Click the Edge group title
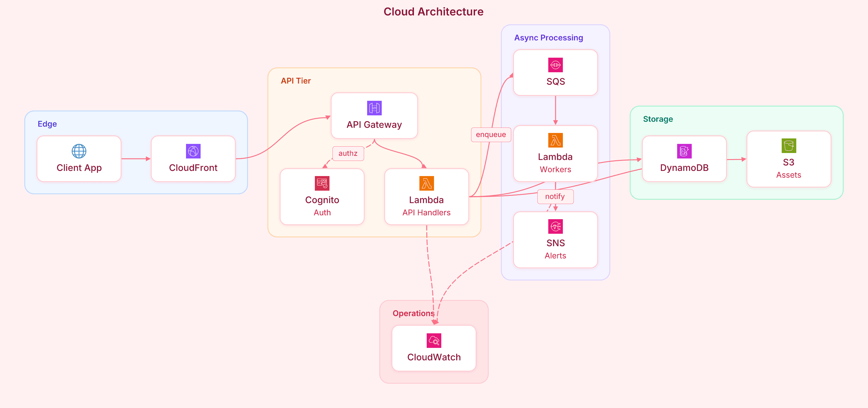Image resolution: width=868 pixels, height=408 pixels. click(x=47, y=124)
